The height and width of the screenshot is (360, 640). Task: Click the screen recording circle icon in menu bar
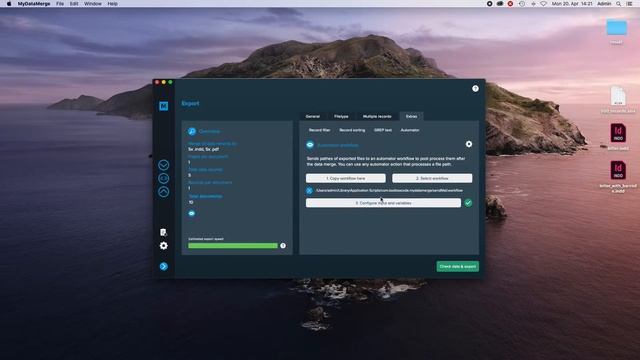pos(489,4)
